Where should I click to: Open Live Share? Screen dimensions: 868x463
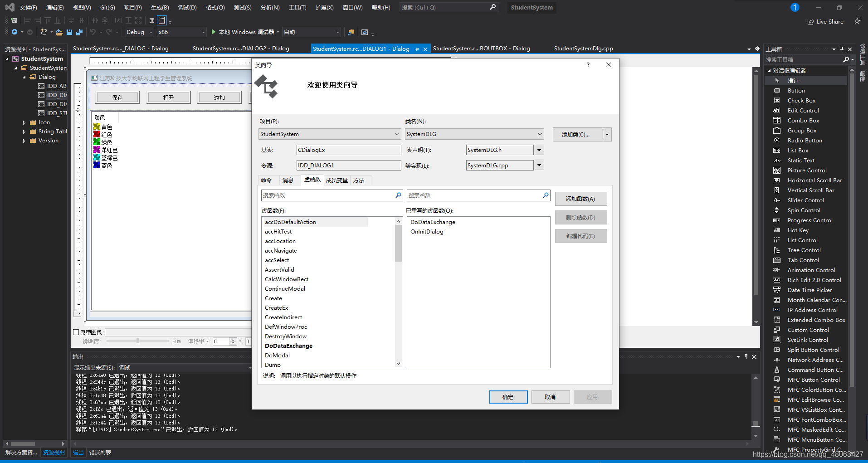point(825,22)
